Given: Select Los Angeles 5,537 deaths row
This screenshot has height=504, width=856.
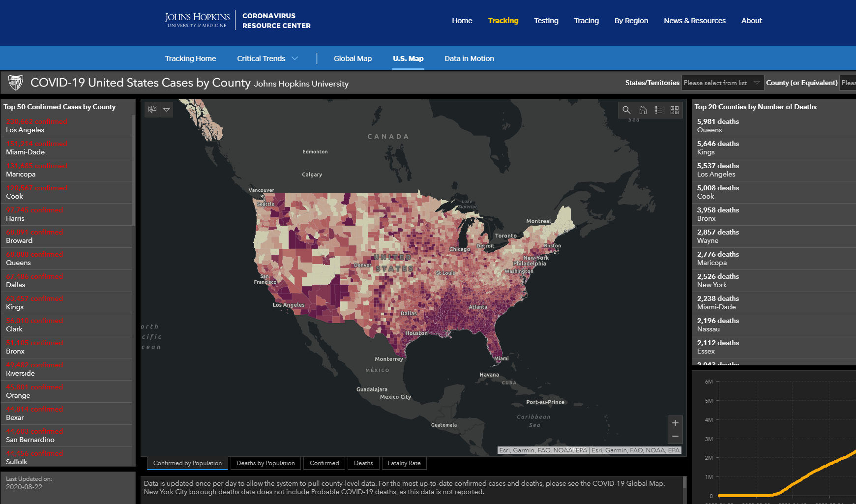Looking at the screenshot, I should (x=774, y=170).
